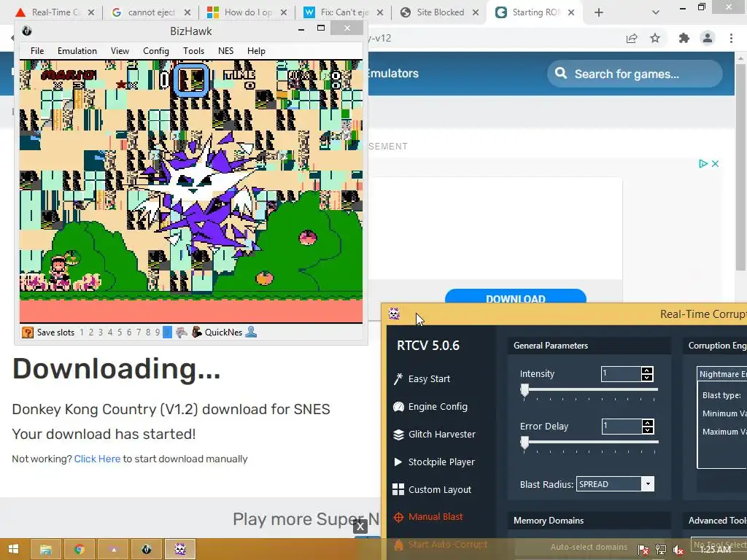
Task: Open the browser profile icon
Action: click(708, 38)
